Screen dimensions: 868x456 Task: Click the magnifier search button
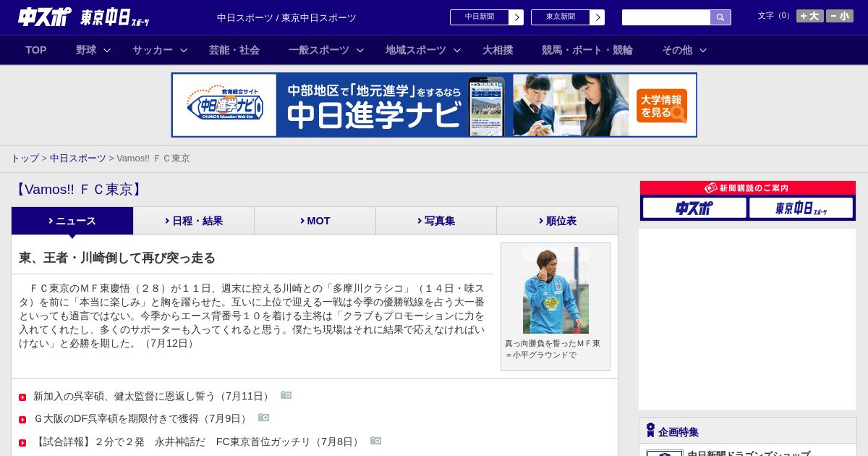[x=720, y=17]
